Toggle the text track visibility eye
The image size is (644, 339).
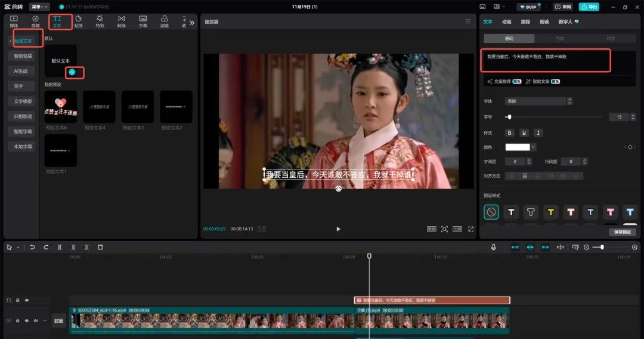tap(27, 300)
